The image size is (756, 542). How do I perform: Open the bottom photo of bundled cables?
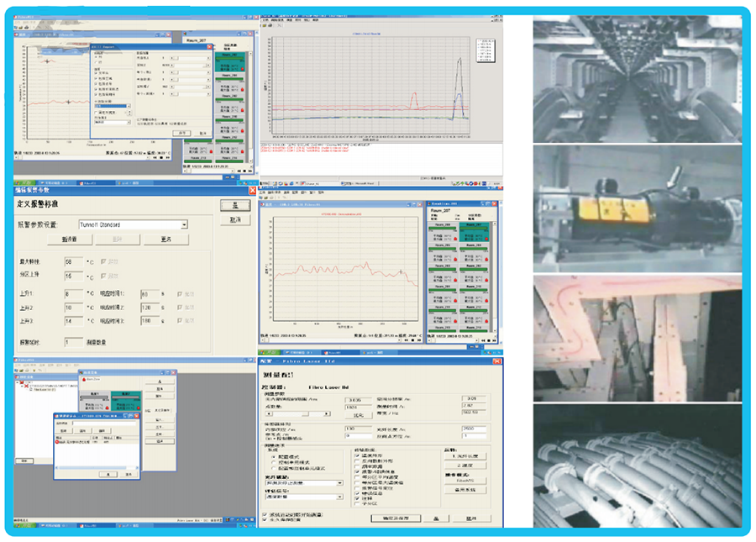tap(638, 466)
